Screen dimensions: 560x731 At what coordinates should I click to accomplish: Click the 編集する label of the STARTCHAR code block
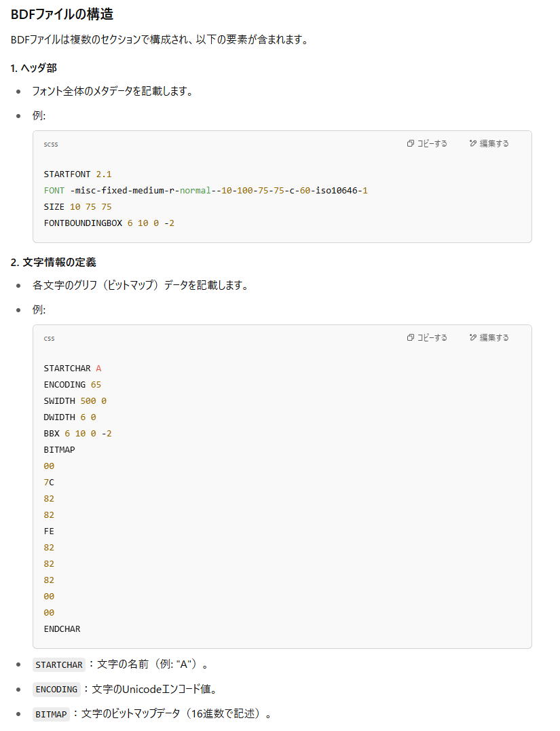[494, 337]
